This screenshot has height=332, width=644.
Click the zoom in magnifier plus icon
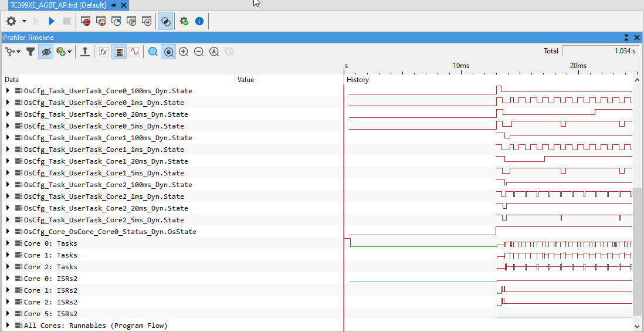184,52
